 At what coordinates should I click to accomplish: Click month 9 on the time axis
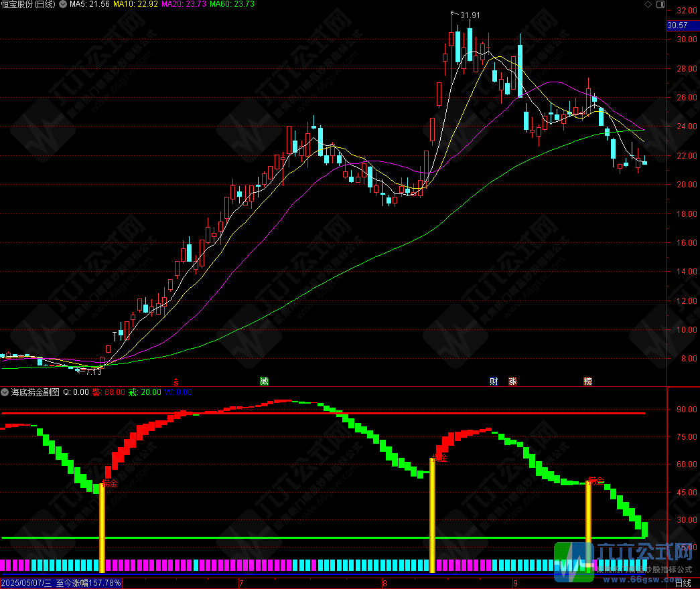click(514, 583)
